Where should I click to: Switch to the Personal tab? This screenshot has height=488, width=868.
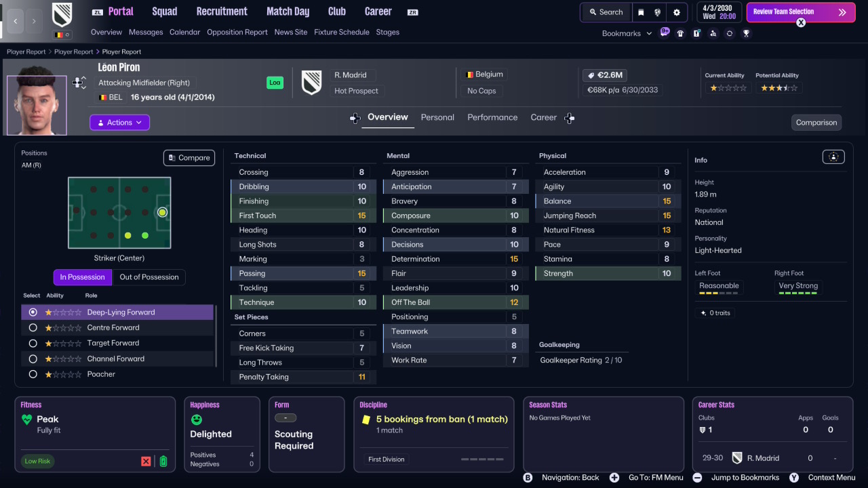437,117
